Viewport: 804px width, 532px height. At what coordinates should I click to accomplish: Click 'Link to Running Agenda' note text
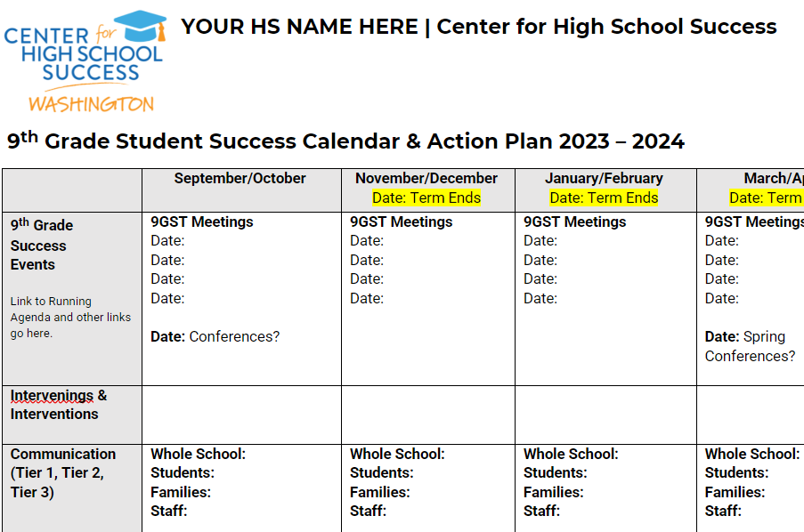(70, 317)
